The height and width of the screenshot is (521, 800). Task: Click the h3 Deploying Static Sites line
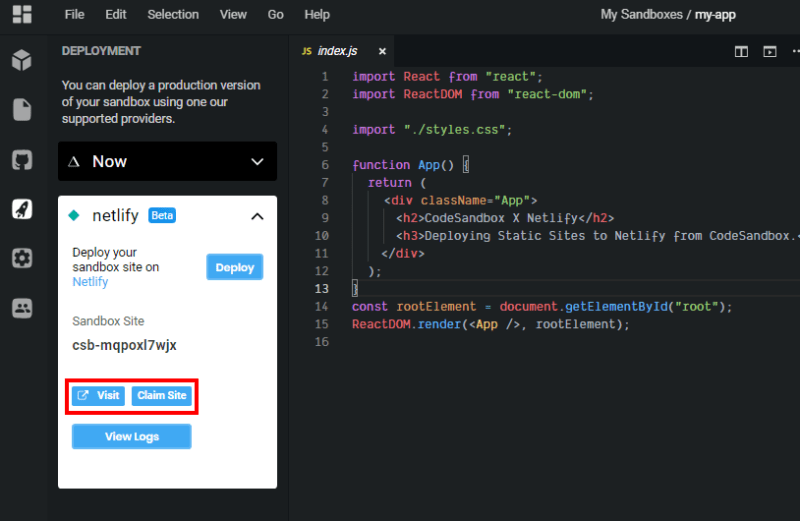tap(597, 236)
